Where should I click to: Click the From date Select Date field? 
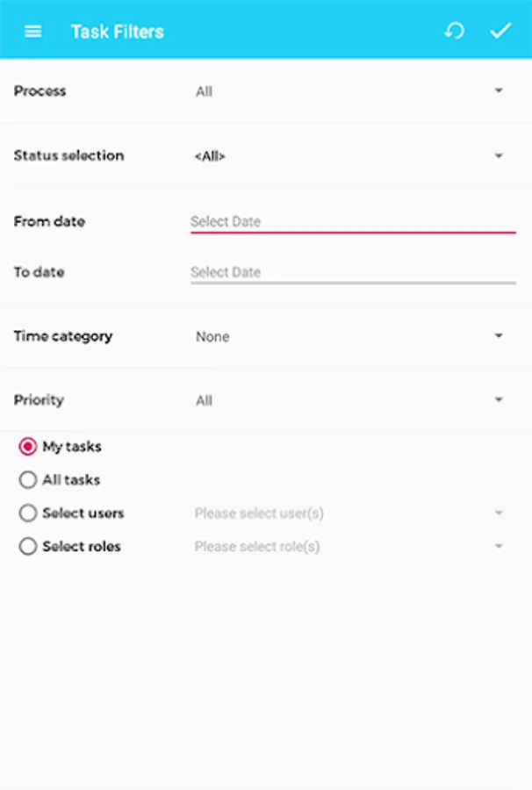coord(353,222)
